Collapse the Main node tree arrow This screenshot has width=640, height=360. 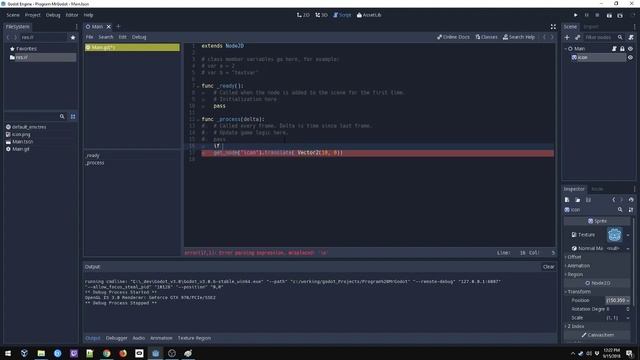click(x=566, y=49)
